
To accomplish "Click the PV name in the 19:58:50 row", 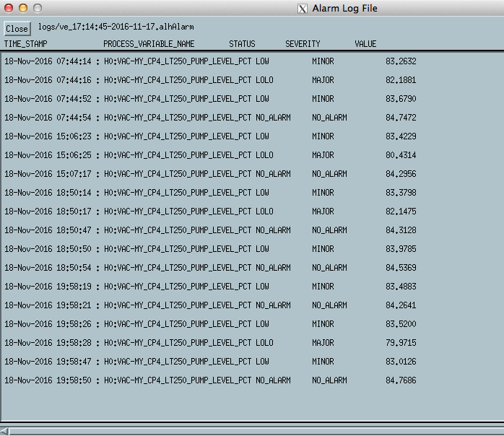I will click(178, 380).
